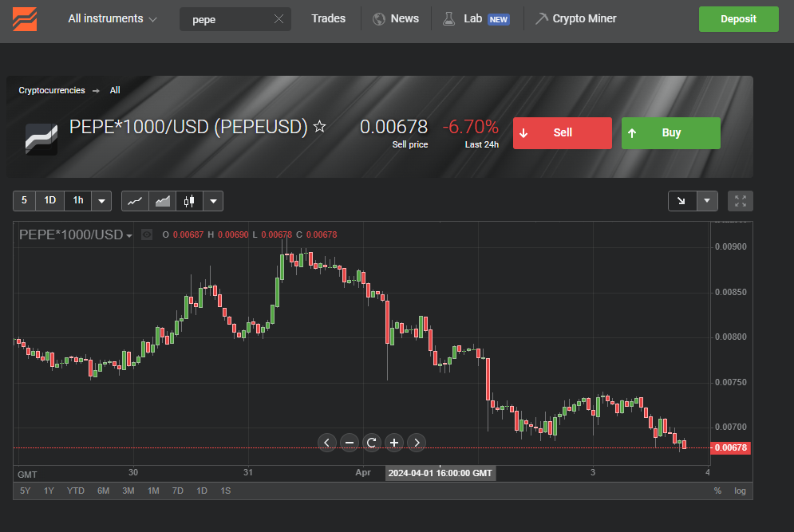794x532 pixels.
Task: Open the All instruments dropdown
Action: point(113,18)
